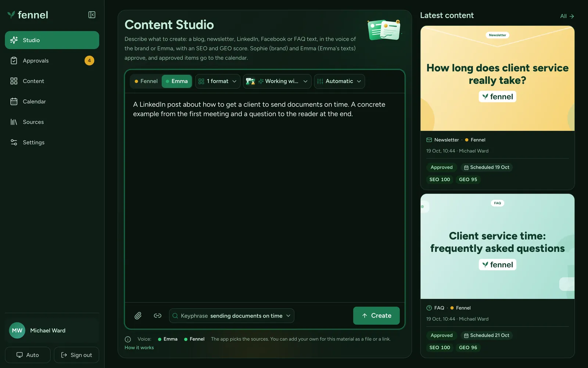This screenshot has height=368, width=588.
Task: Open the Calendar page
Action: [52, 102]
